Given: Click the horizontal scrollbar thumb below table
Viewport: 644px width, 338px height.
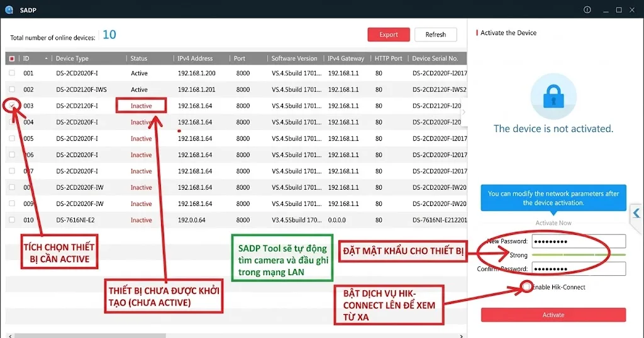Looking at the screenshot, I should 90,335.
